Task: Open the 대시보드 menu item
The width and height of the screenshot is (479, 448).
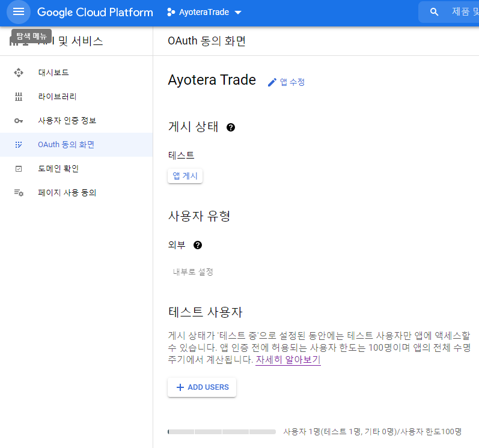Action: click(x=76, y=73)
